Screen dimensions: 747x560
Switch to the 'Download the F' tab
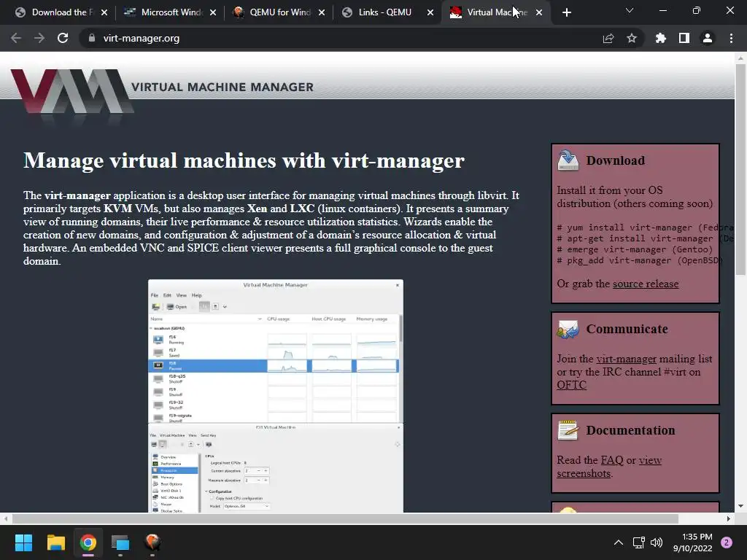(61, 12)
